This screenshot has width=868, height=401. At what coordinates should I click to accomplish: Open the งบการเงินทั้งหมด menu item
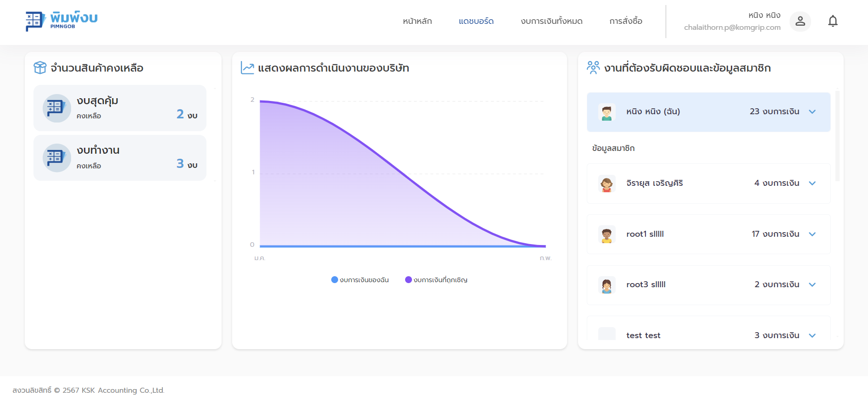[551, 21]
